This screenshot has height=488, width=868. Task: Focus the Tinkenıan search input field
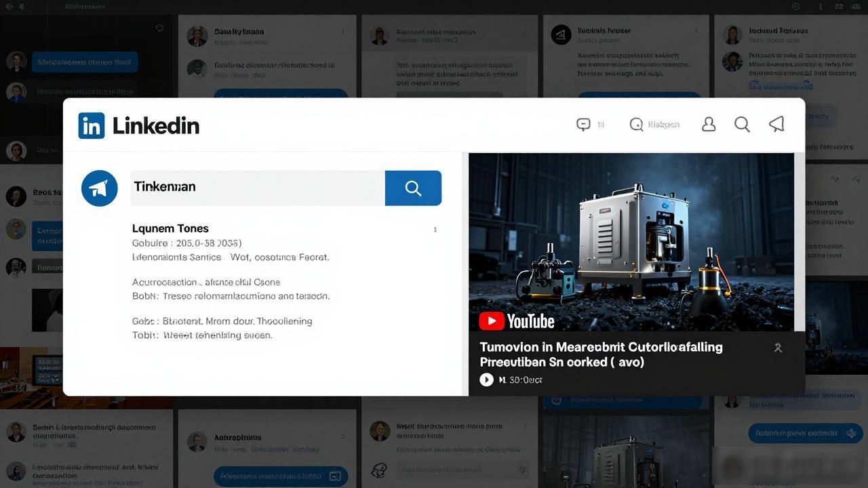[258, 188]
